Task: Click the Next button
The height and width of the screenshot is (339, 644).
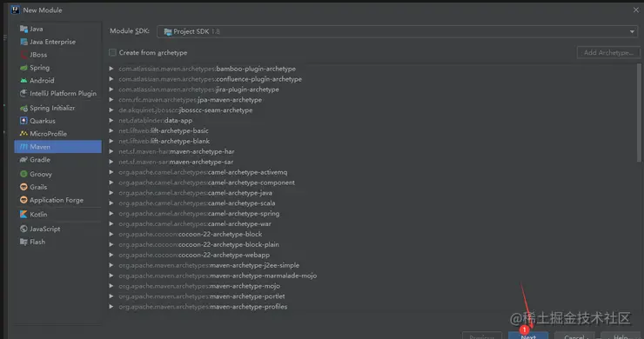Action: point(528,336)
